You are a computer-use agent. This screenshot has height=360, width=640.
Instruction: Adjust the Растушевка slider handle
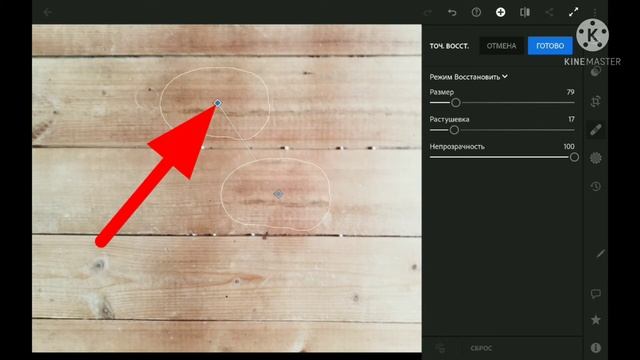[454, 130]
